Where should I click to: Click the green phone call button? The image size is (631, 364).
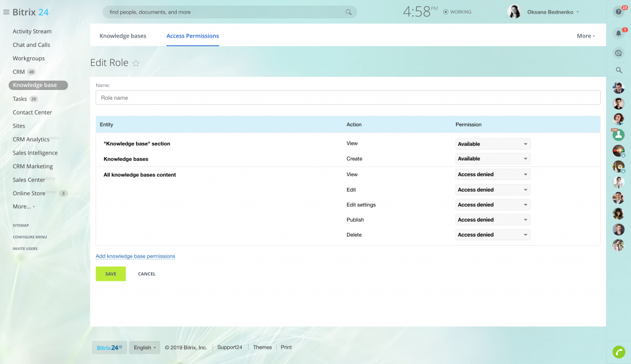619,352
